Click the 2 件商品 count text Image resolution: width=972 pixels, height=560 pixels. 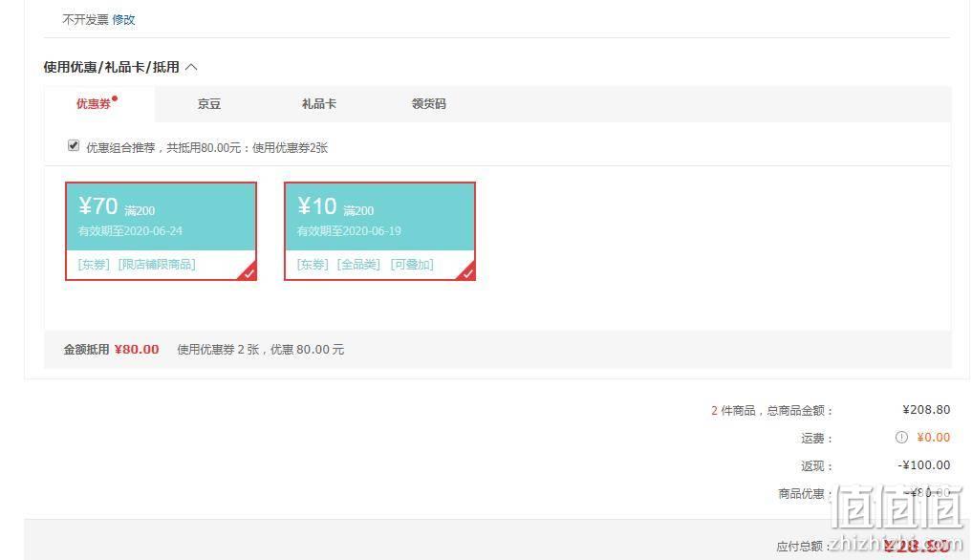click(x=733, y=411)
